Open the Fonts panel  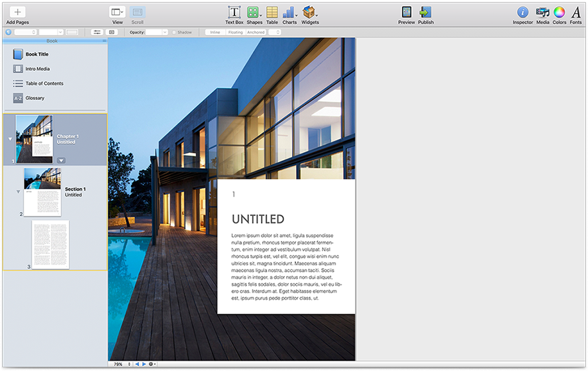click(576, 13)
